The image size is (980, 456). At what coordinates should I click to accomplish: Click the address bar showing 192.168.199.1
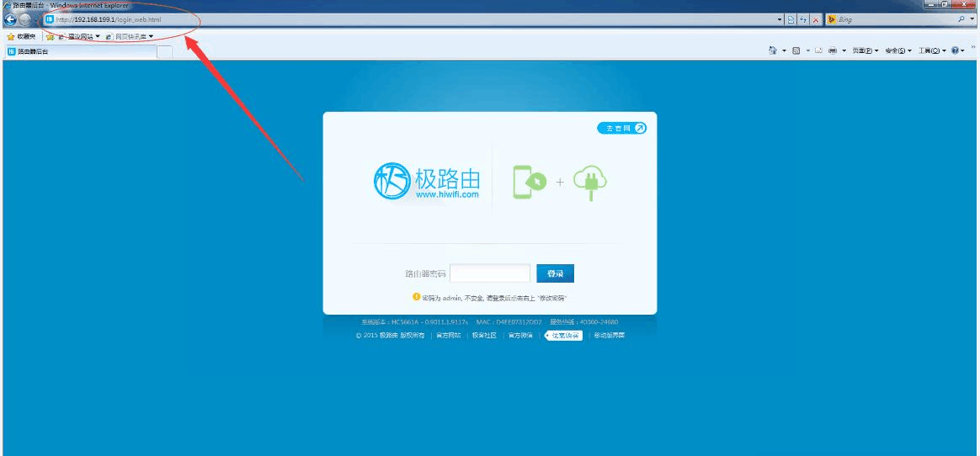click(413, 19)
